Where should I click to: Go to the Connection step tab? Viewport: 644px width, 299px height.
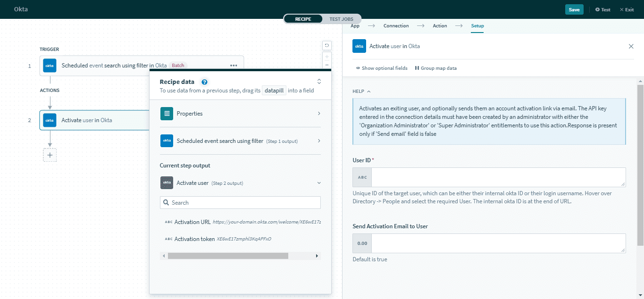(396, 26)
